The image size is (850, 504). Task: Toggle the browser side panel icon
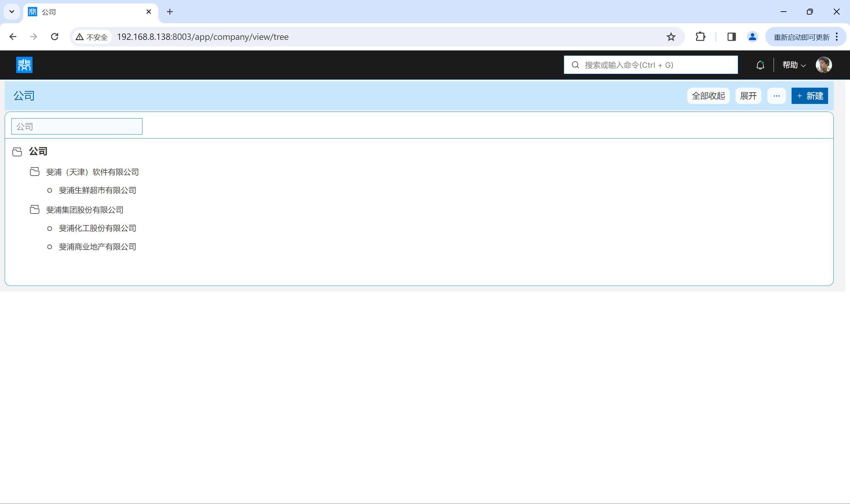click(731, 37)
